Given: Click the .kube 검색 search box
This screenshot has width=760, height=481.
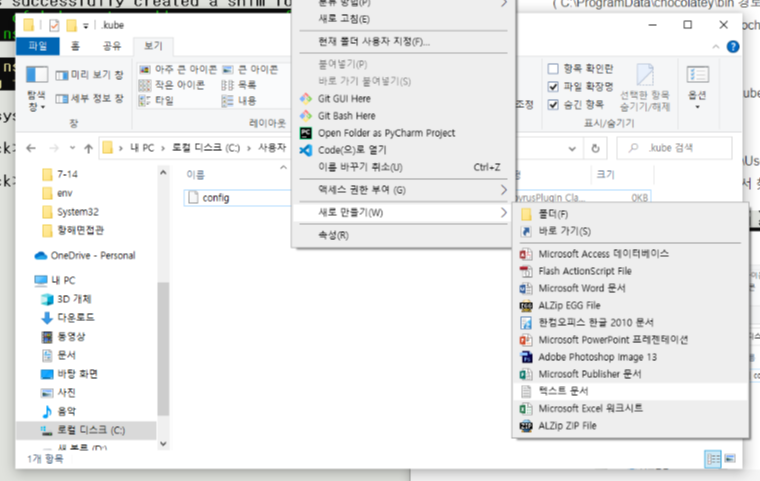Looking at the screenshot, I should [674, 148].
